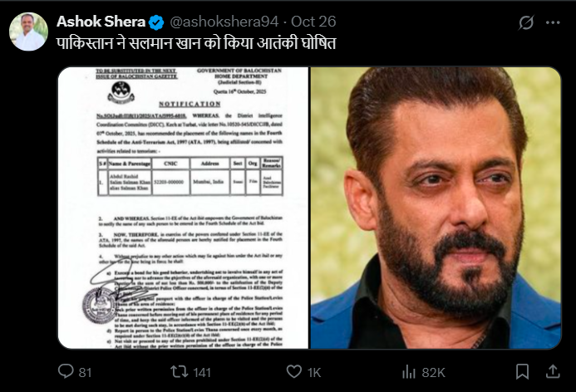Click the Oct 26 timestamp
Viewport: 576px width, 392px height.
[313, 22]
